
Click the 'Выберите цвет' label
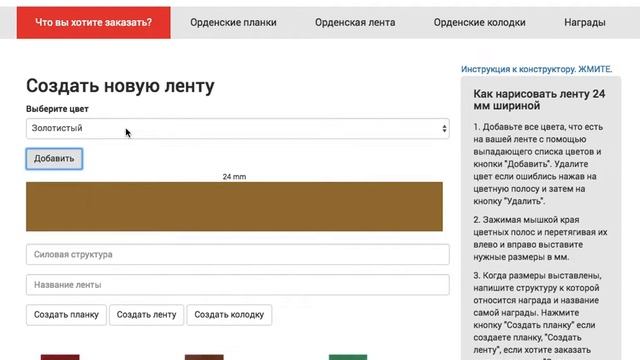coord(57,109)
